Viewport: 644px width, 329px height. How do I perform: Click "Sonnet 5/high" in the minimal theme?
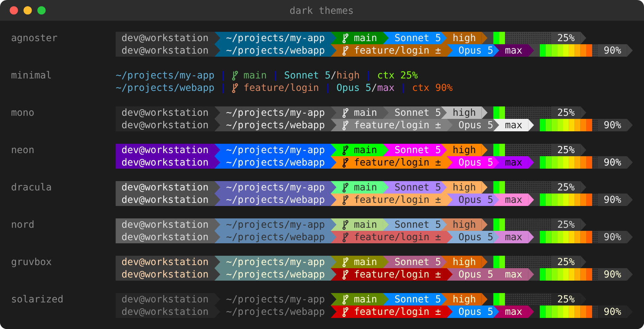[x=322, y=75]
